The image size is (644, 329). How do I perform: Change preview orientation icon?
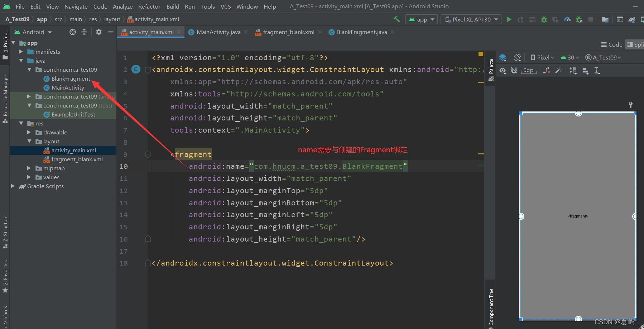click(x=517, y=57)
